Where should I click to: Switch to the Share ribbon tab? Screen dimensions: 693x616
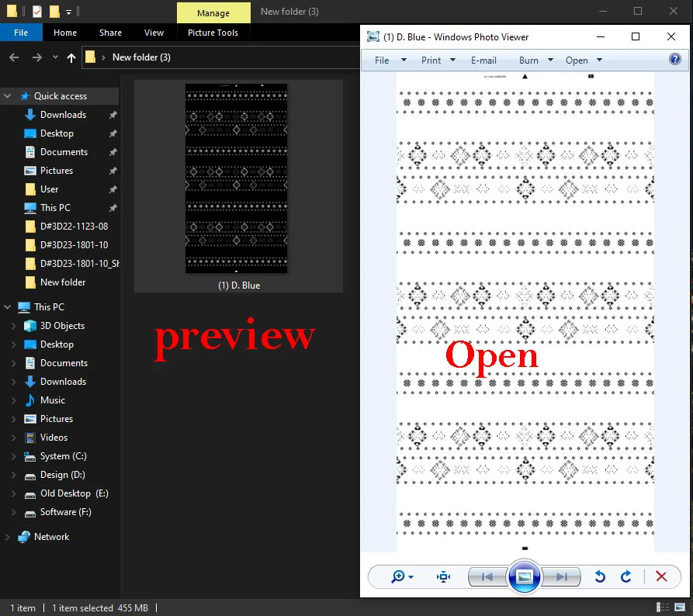click(110, 33)
